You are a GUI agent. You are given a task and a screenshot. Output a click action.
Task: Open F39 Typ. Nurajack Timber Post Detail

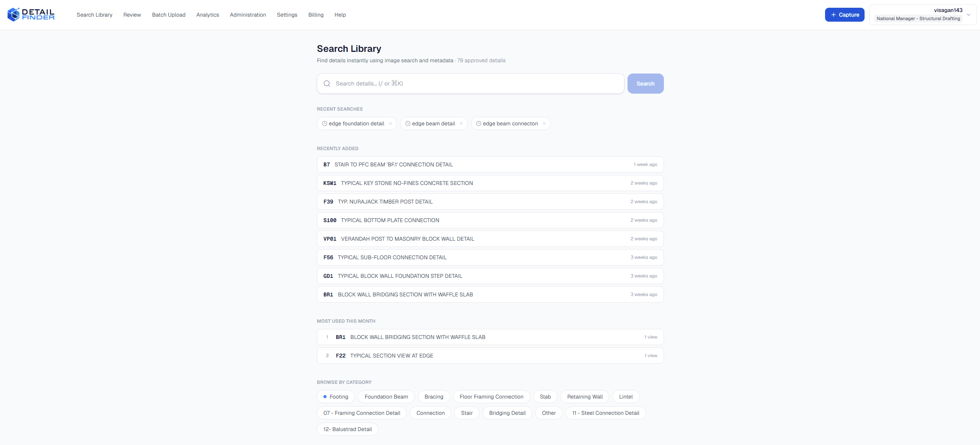[x=490, y=202]
